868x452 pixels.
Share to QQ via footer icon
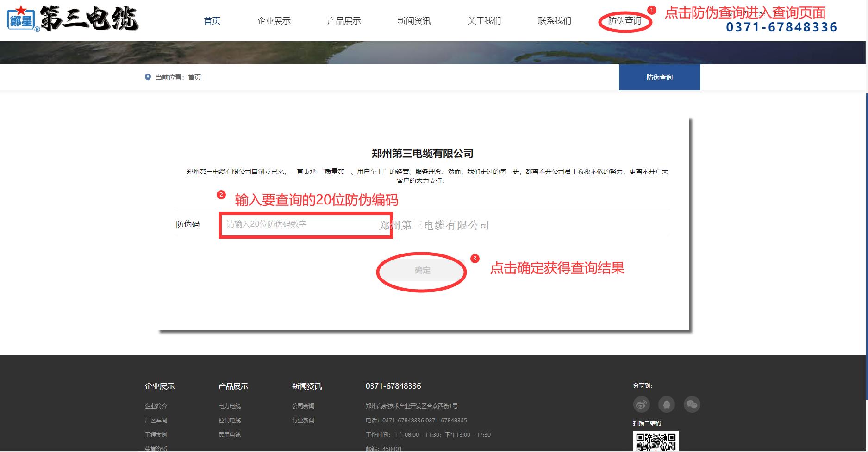[x=667, y=404]
